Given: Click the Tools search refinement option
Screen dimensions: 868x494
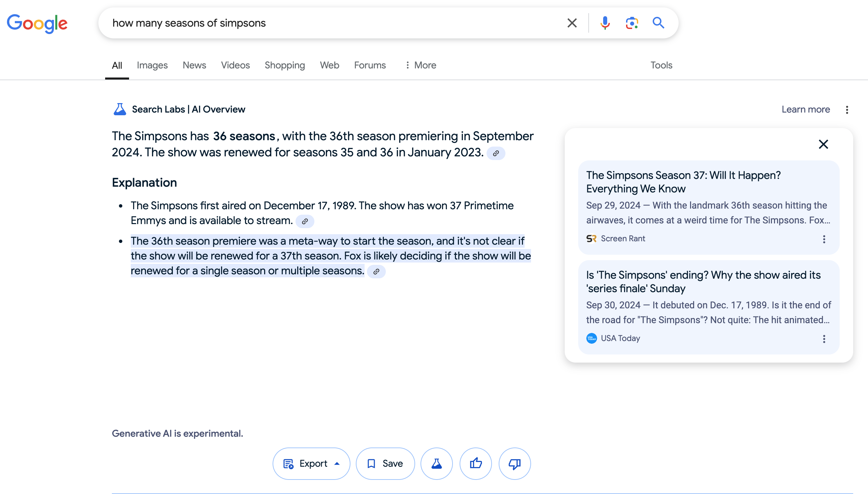Looking at the screenshot, I should tap(661, 65).
